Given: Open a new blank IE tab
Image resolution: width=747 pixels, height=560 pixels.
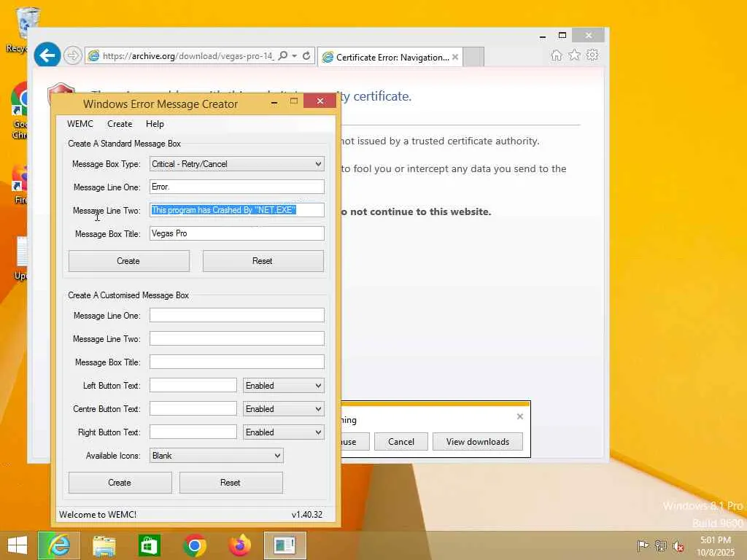Looking at the screenshot, I should point(473,57).
